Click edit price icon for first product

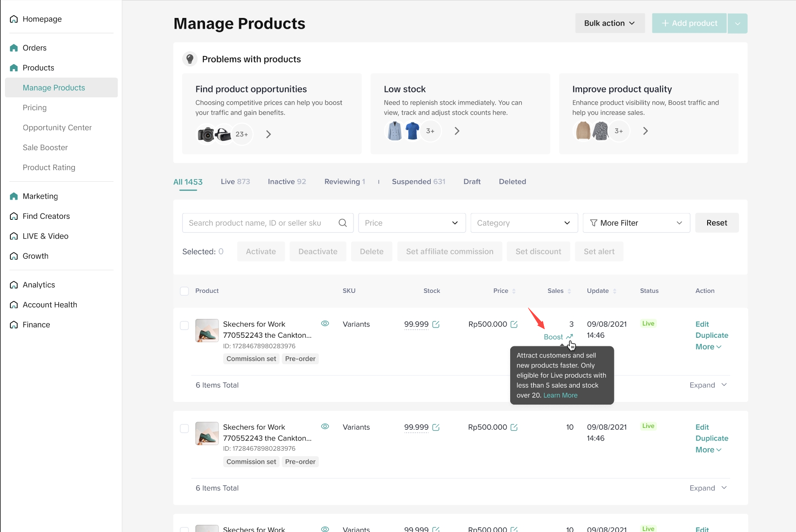point(514,324)
